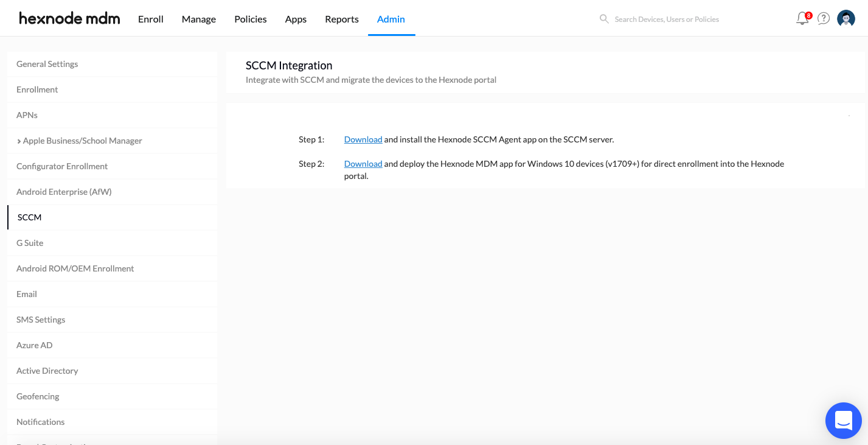Open Notifications settings in sidebar

click(112, 422)
